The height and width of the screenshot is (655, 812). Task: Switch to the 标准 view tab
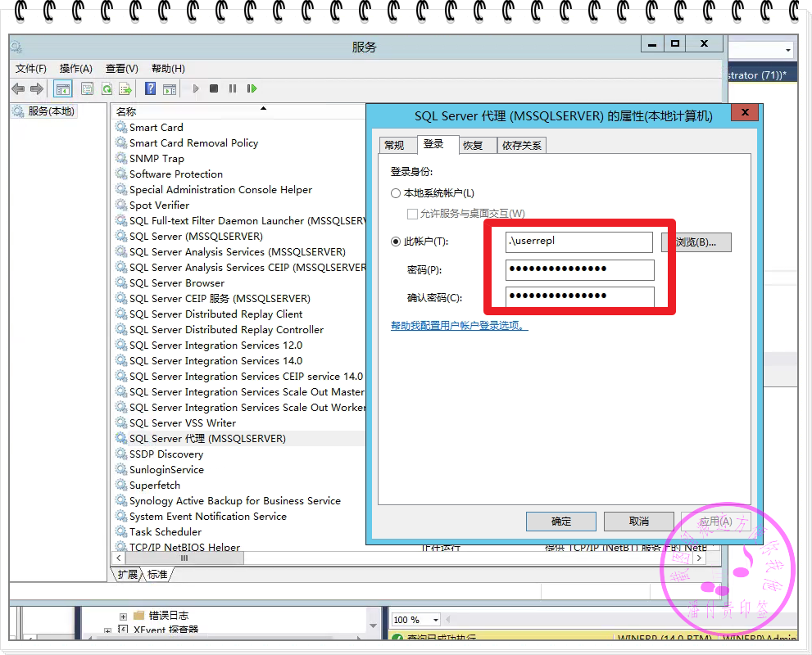click(157, 574)
